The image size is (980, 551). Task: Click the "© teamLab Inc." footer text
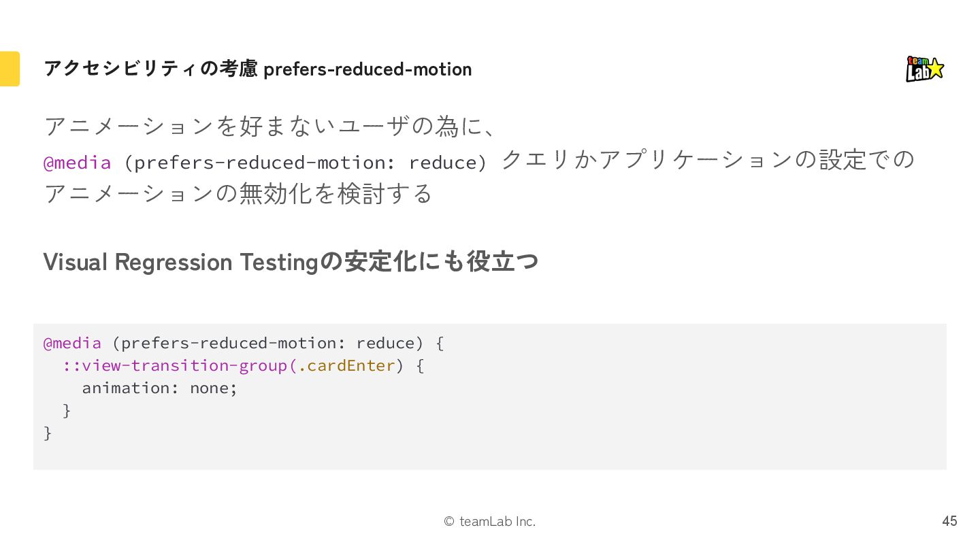pos(490,522)
